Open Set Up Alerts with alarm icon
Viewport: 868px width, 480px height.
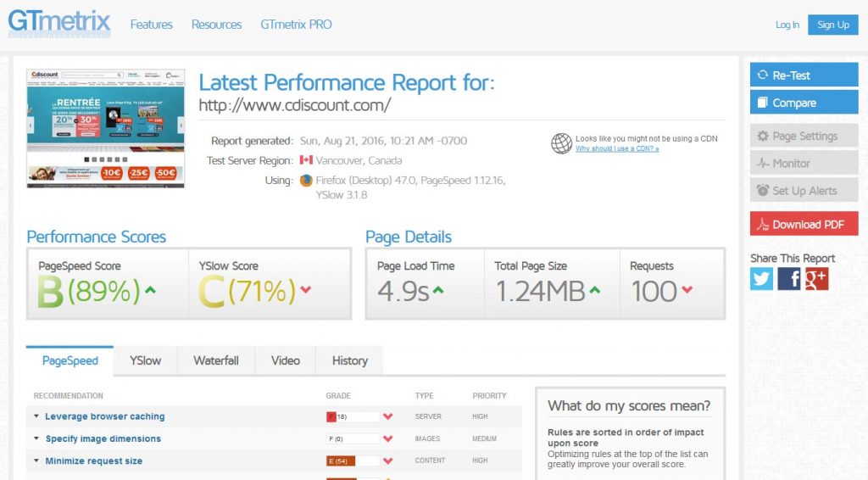[804, 191]
